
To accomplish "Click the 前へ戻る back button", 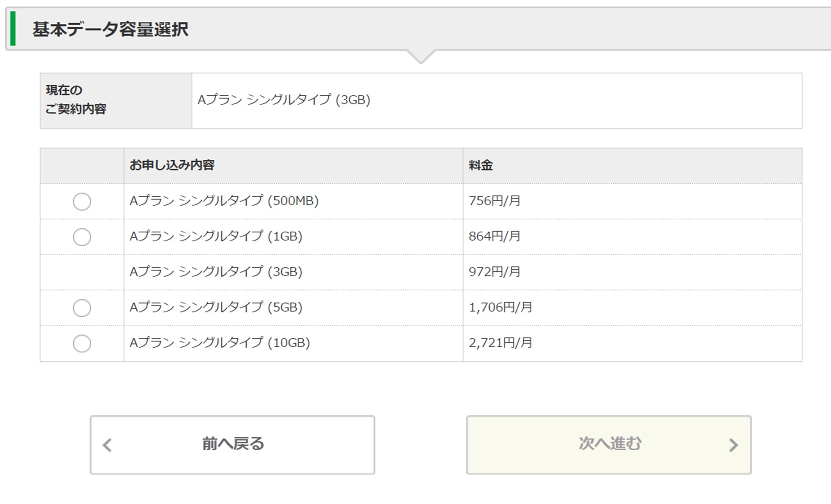I will 232,445.
